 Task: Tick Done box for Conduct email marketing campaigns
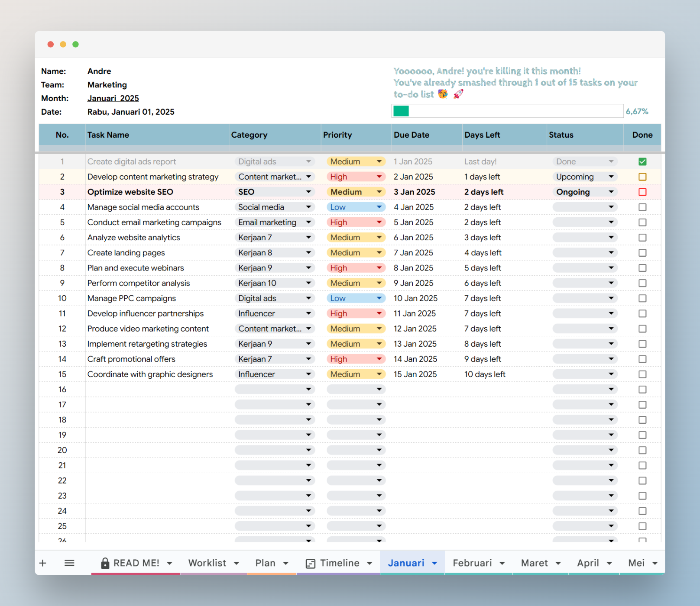pos(642,222)
